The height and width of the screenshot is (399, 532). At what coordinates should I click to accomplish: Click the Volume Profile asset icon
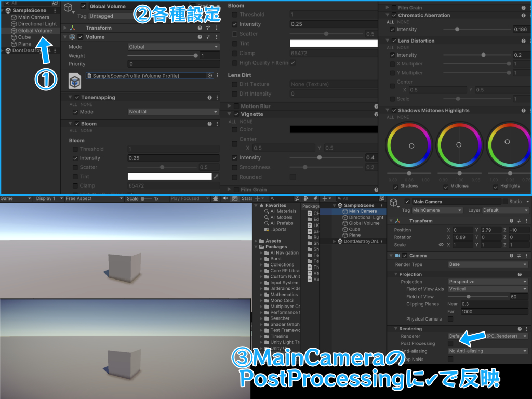point(75,81)
